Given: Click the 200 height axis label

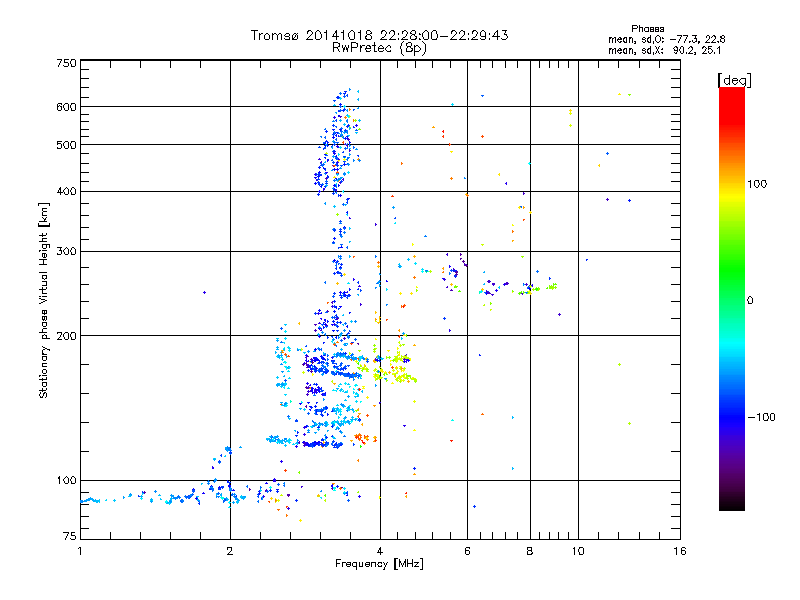Looking at the screenshot, I should pos(66,336).
